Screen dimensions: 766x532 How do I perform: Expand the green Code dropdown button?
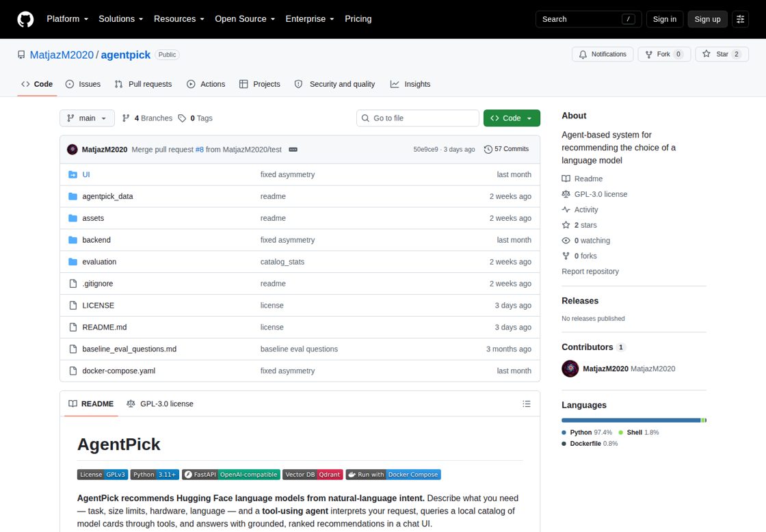pyautogui.click(x=512, y=118)
